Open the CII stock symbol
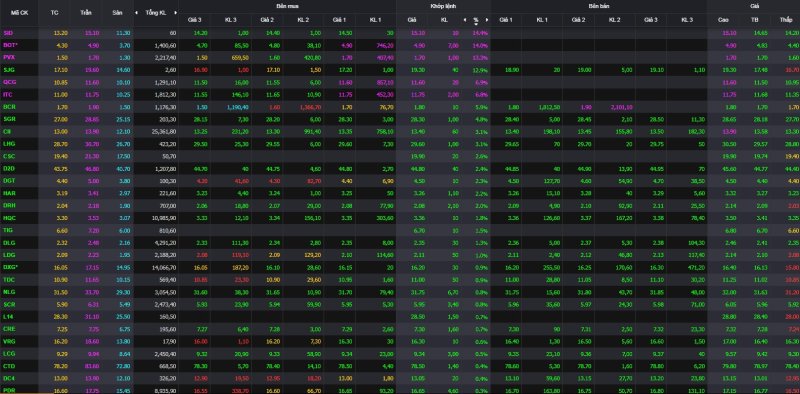Screen dimensions: 800x394 [x=7, y=132]
